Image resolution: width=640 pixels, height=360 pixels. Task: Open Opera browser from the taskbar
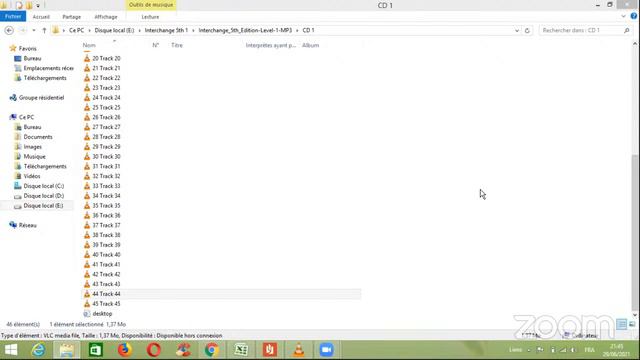tap(154, 350)
